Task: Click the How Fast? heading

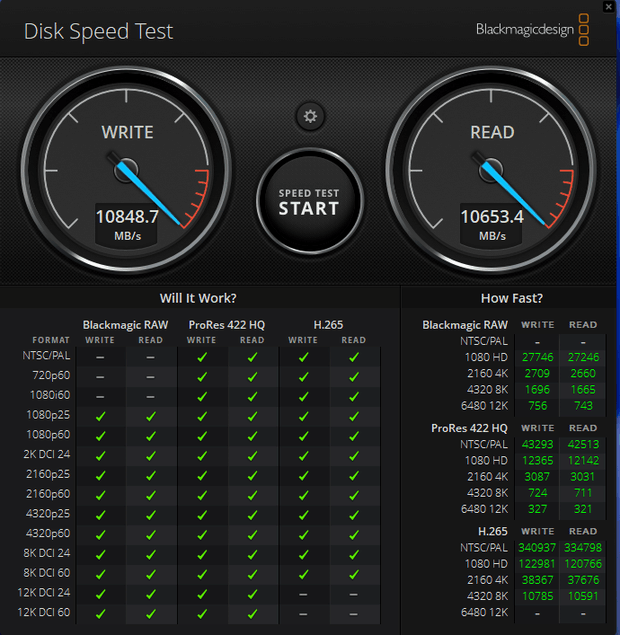Action: (511, 298)
